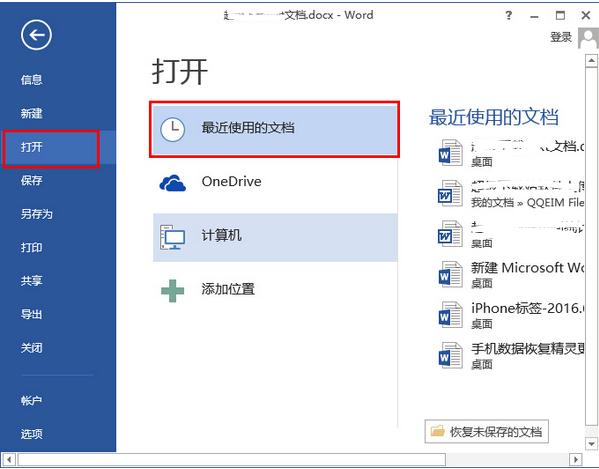599x469 pixels.
Task: Click the horizontal scrollbar thumb
Action: (x=232, y=459)
